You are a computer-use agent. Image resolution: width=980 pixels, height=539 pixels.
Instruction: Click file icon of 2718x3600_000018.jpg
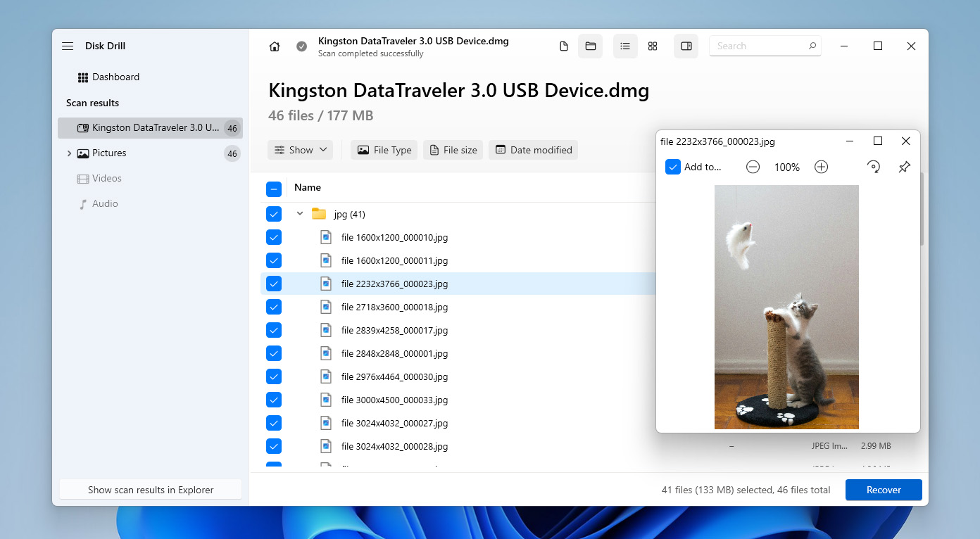click(x=325, y=307)
